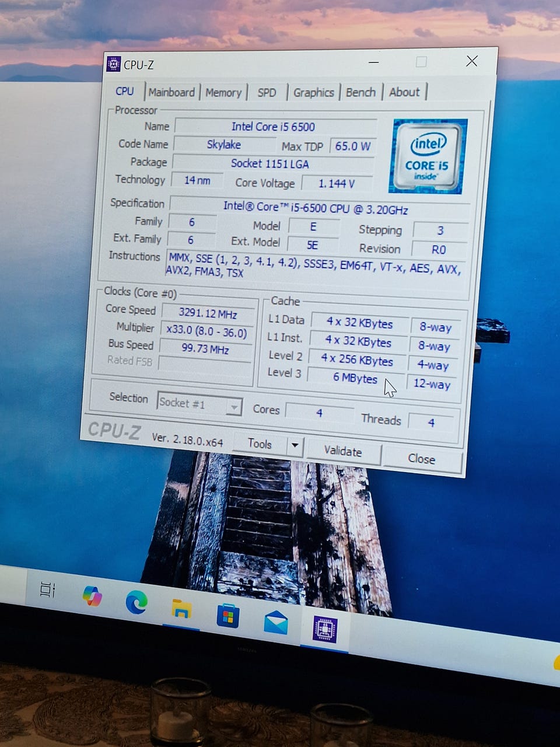560x747 pixels.
Task: Click the Core Speed value 3291.12 MHz
Action: coord(208,314)
